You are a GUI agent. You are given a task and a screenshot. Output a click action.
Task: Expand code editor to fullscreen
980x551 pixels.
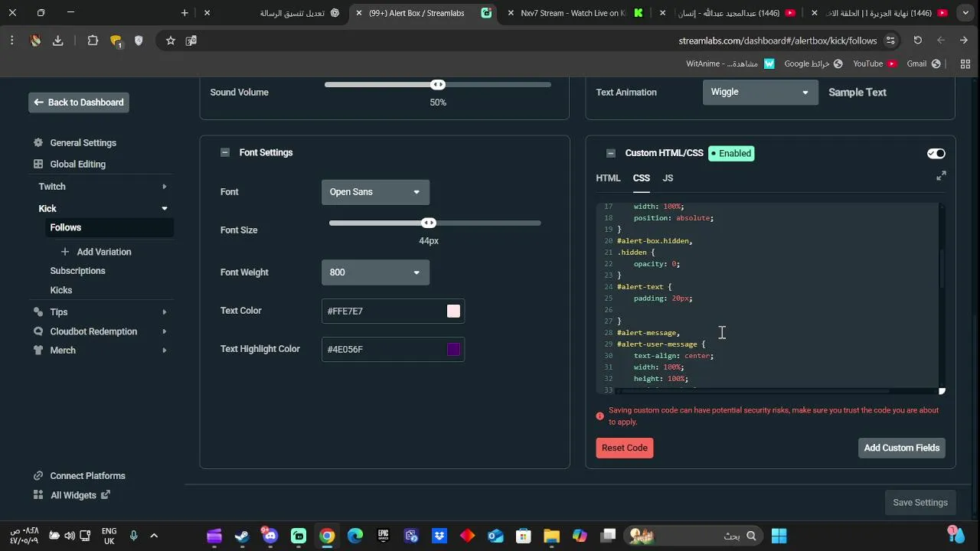pyautogui.click(x=941, y=176)
